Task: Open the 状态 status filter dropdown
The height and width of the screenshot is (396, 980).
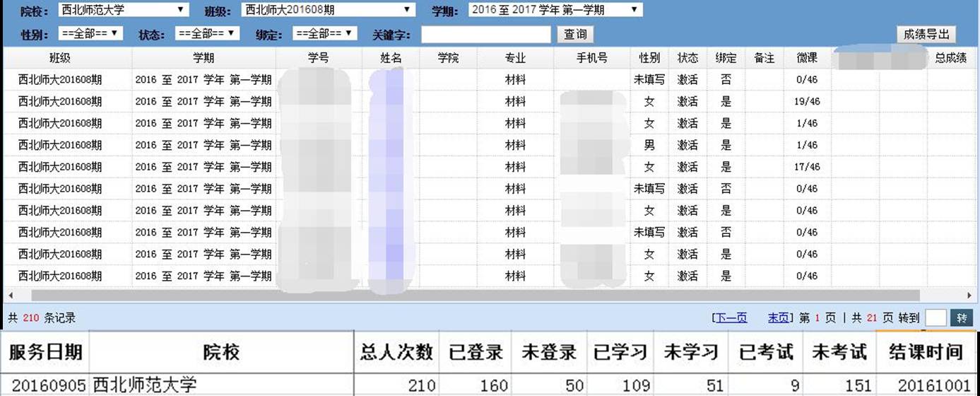Action: pos(208,33)
